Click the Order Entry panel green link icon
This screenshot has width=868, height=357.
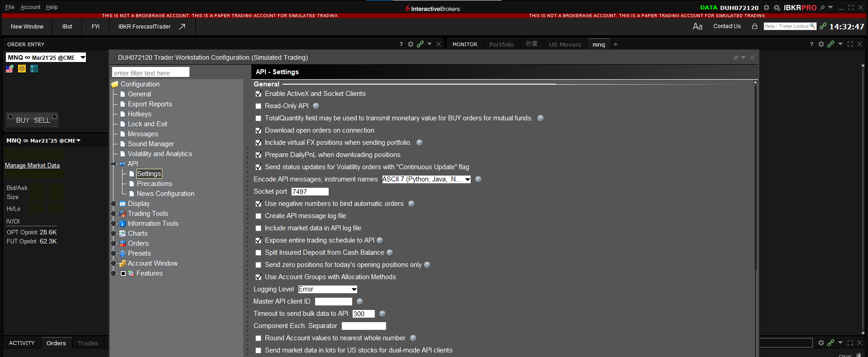[x=420, y=44]
